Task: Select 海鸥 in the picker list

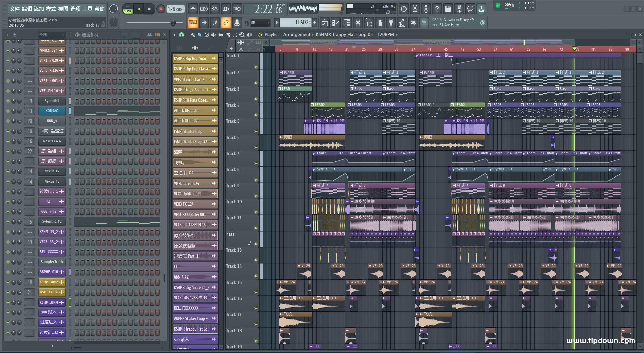Action: point(195,152)
